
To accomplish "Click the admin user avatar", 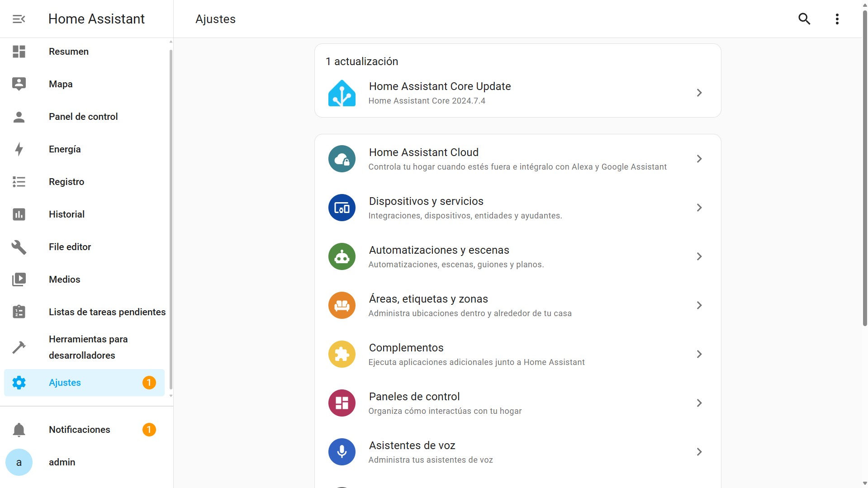I will click(x=19, y=462).
